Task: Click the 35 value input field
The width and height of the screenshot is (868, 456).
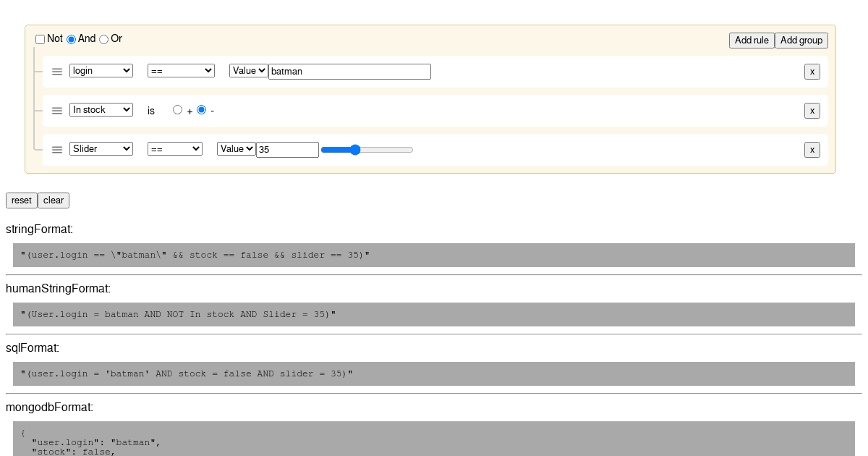Action: point(287,149)
